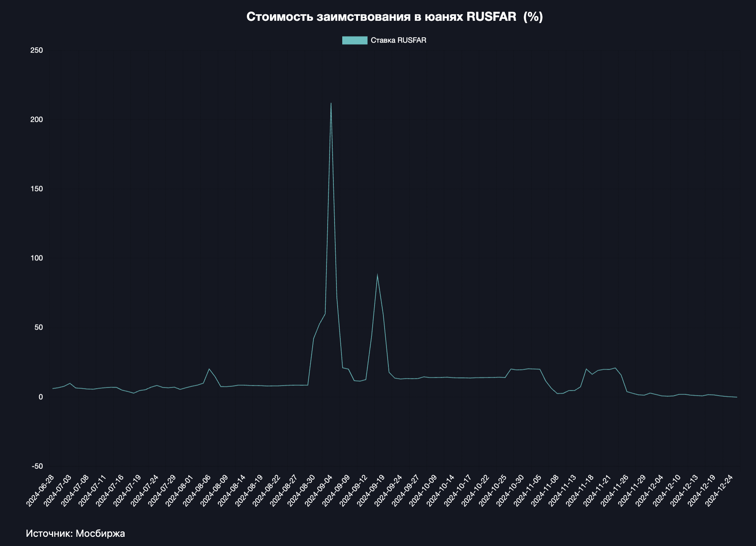Viewport: 756px width, 546px height.
Task: Click the 50 y-axis label
Action: [38, 328]
